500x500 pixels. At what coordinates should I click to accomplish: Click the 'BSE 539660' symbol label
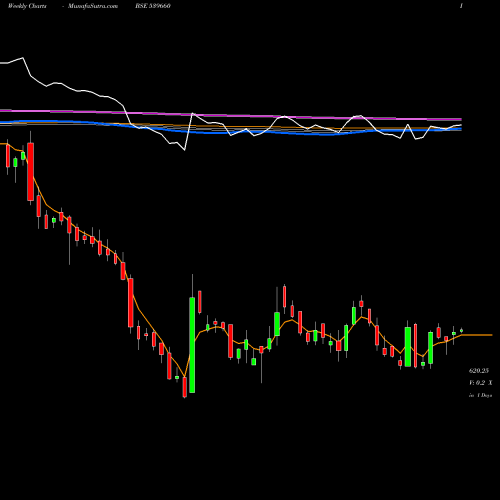[x=153, y=6]
